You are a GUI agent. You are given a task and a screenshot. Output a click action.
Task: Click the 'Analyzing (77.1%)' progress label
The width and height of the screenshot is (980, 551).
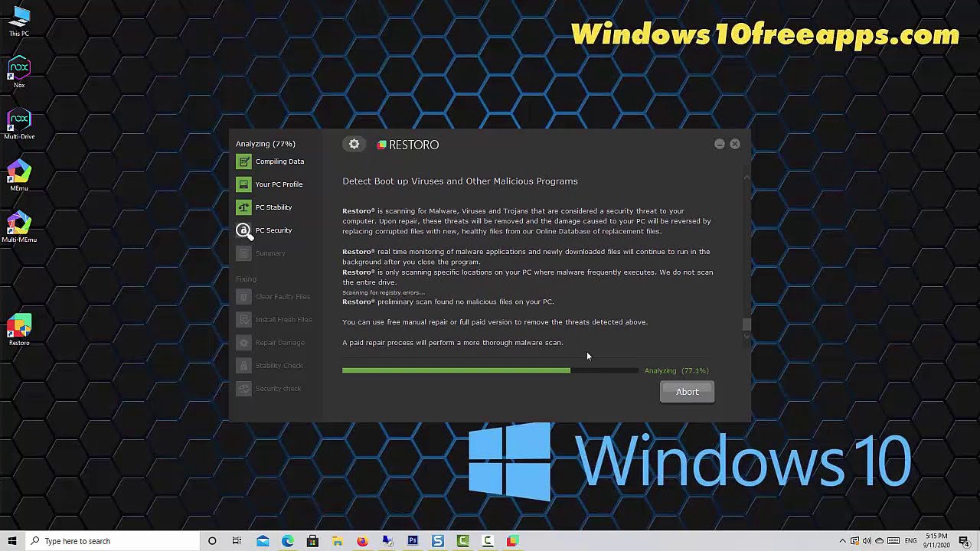tap(677, 370)
